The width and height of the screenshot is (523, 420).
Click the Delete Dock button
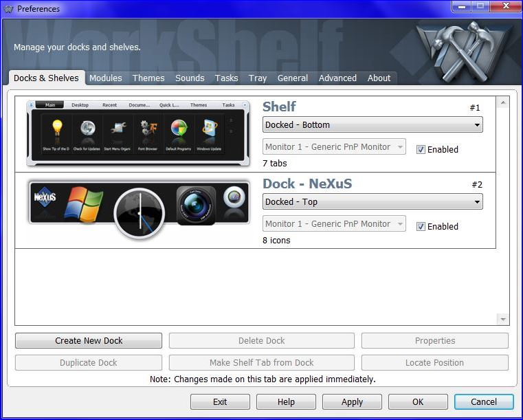click(261, 340)
